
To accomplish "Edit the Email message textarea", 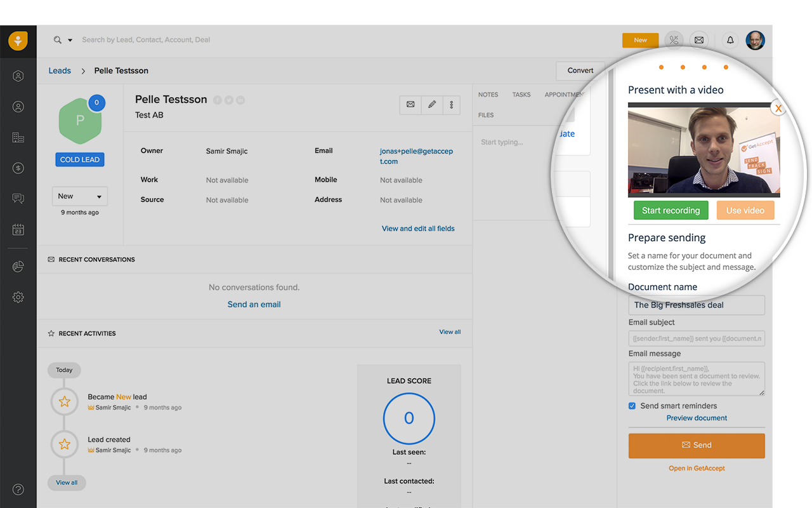I will point(697,379).
